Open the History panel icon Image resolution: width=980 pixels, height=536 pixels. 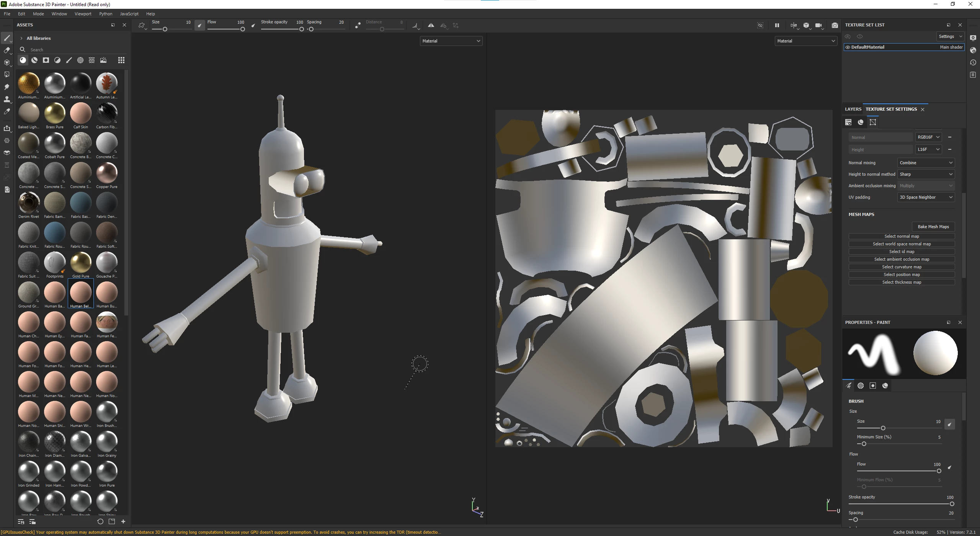(973, 62)
